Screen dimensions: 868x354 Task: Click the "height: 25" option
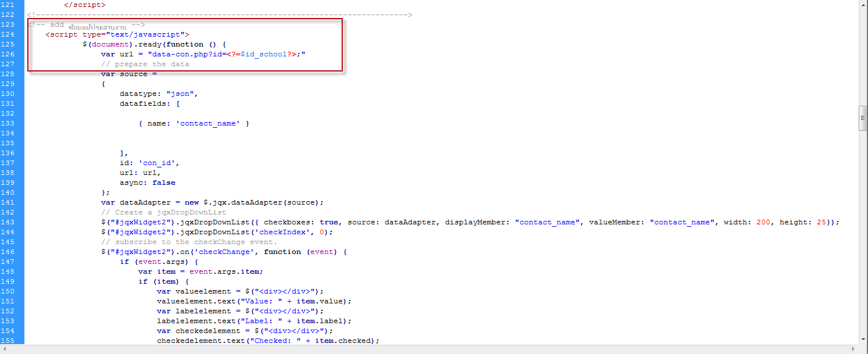tap(803, 222)
